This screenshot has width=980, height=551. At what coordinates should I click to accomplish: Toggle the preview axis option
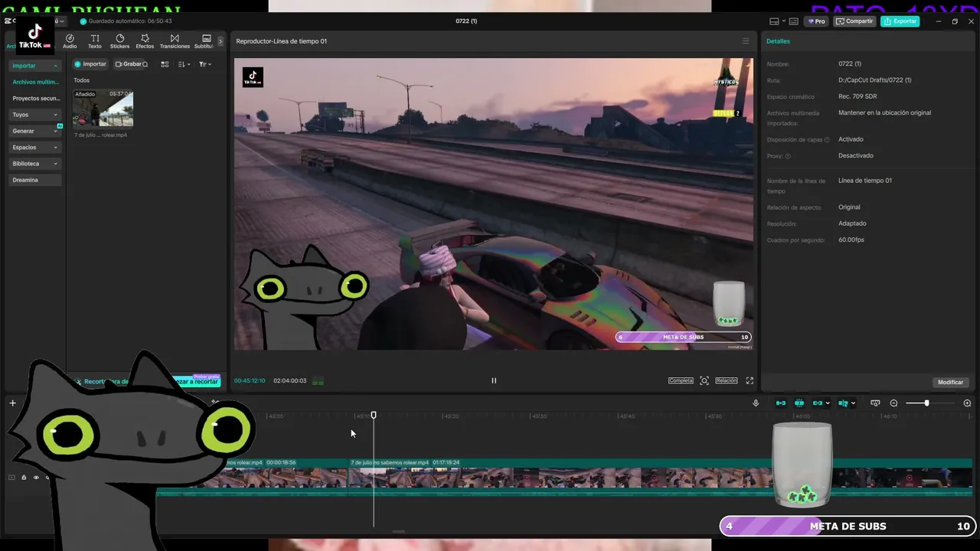[843, 403]
